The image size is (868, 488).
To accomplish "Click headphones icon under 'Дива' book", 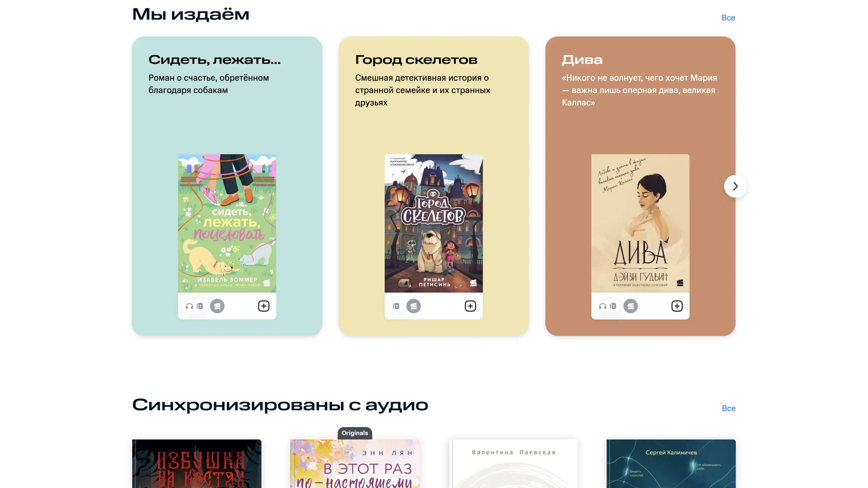I will coord(602,306).
